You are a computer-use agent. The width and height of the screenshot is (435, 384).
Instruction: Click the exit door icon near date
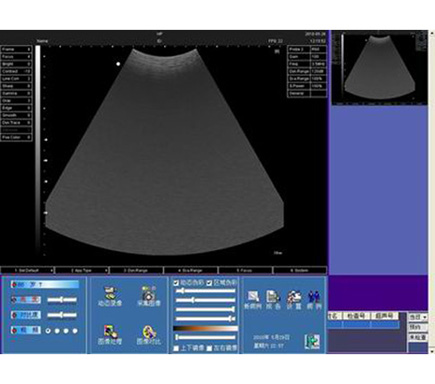[312, 342]
